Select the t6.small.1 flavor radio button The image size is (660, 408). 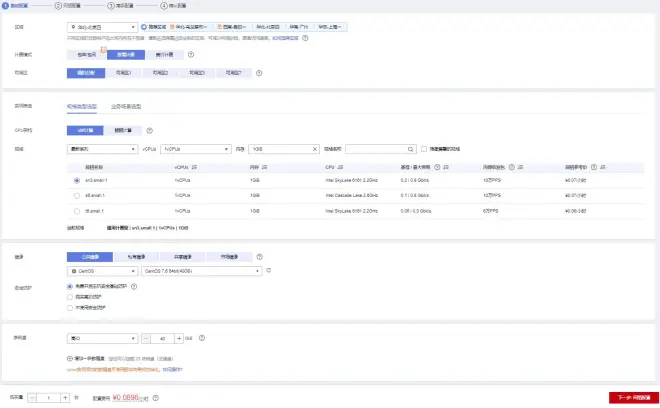click(x=77, y=211)
